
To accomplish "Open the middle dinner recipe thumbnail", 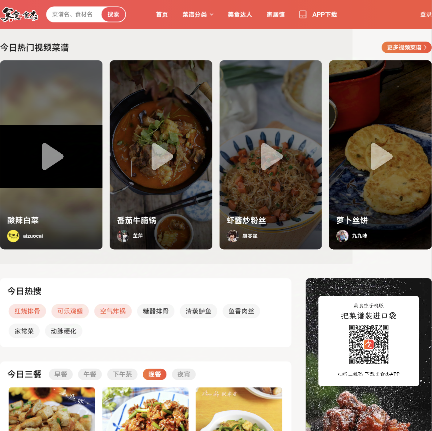I will pos(145,409).
